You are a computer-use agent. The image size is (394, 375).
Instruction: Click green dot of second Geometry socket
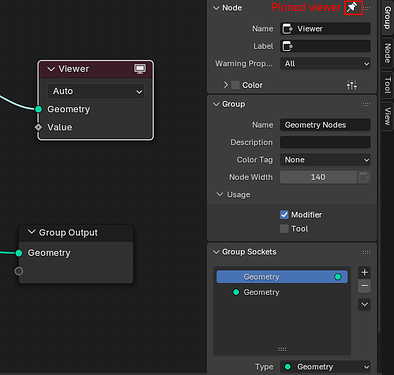click(x=236, y=292)
